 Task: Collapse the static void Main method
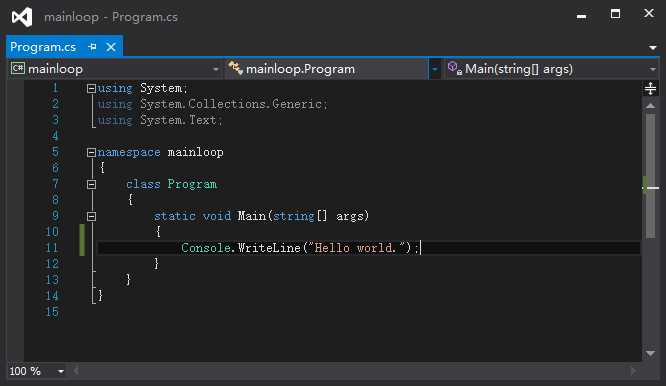pos(91,217)
